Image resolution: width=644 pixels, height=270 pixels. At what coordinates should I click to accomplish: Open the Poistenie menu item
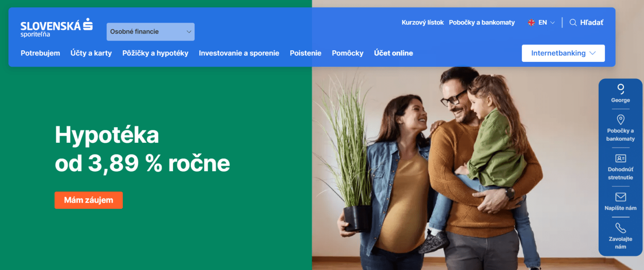pos(306,53)
